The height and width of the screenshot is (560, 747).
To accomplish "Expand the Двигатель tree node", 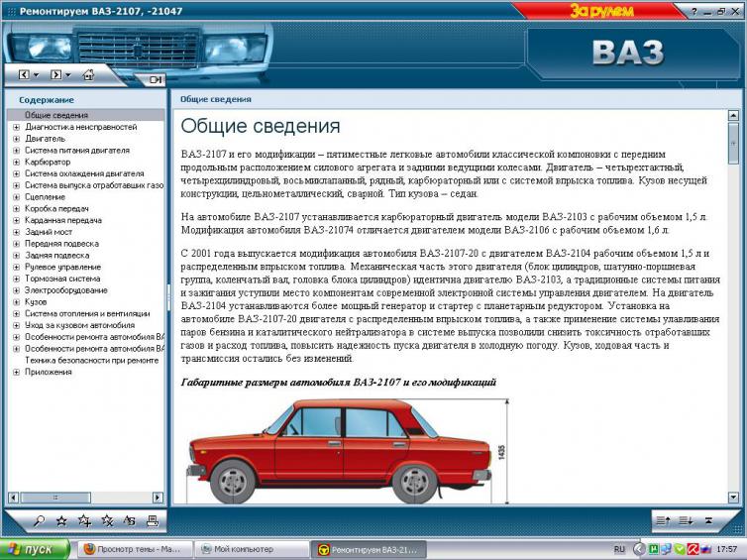I will [16, 139].
